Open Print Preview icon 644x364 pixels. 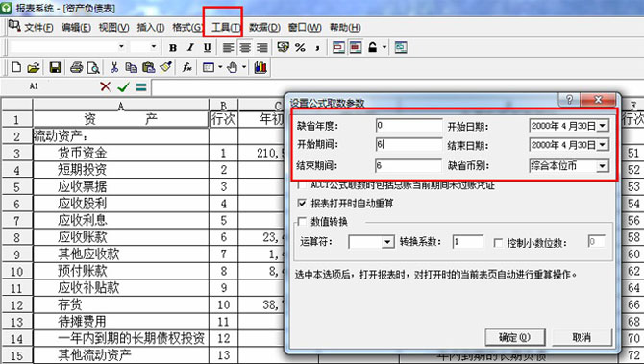click(x=93, y=67)
